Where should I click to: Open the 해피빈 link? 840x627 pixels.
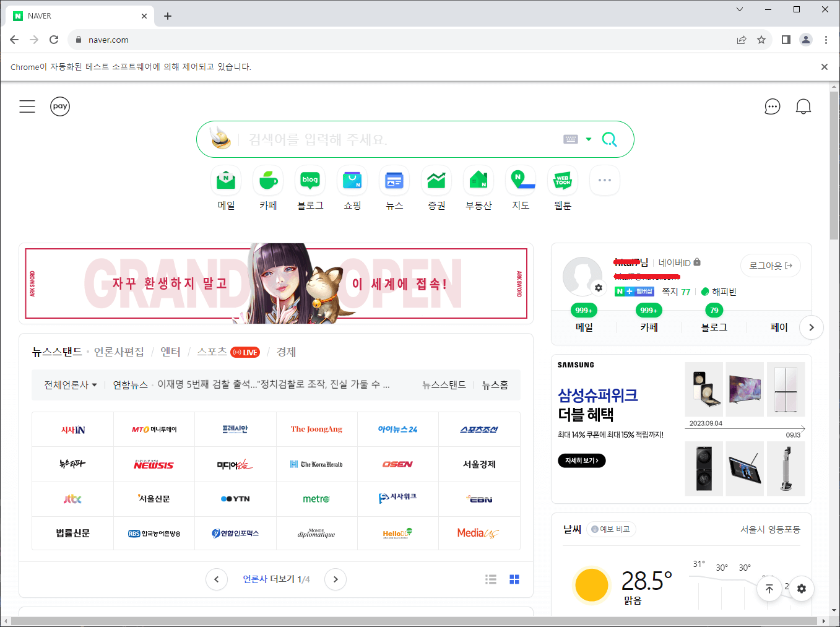coord(719,292)
